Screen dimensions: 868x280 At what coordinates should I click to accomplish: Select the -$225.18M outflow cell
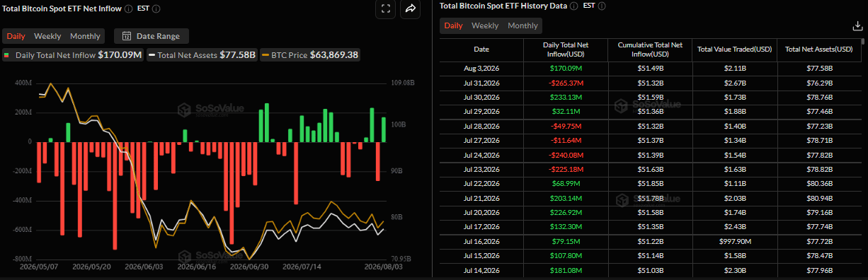click(565, 169)
